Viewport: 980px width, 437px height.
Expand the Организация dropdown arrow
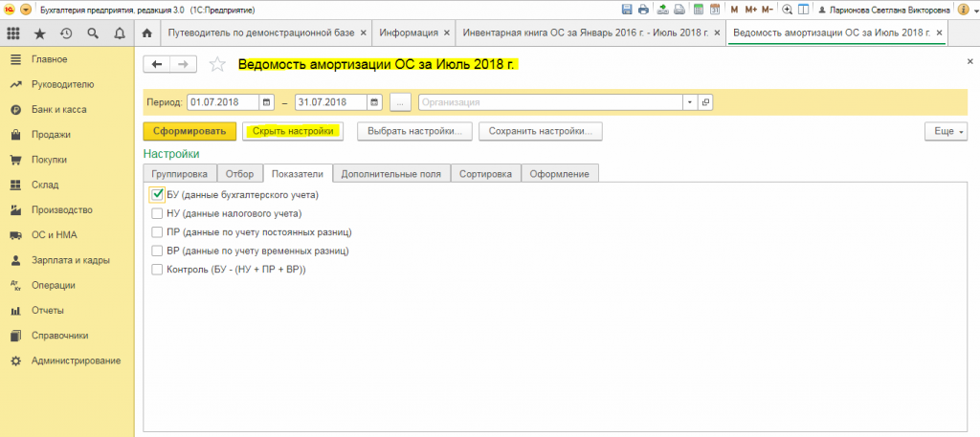coord(690,102)
